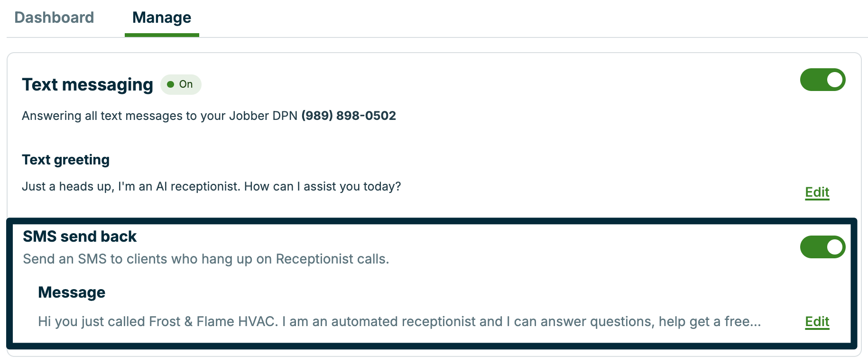This screenshot has height=364, width=868.
Task: Edit the SMS send back message
Action: point(816,321)
